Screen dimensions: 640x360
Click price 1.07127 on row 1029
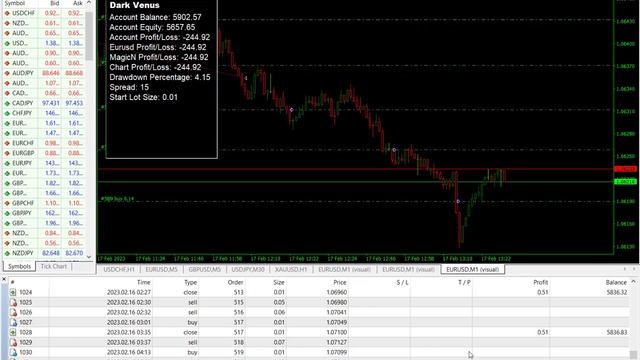click(x=337, y=342)
